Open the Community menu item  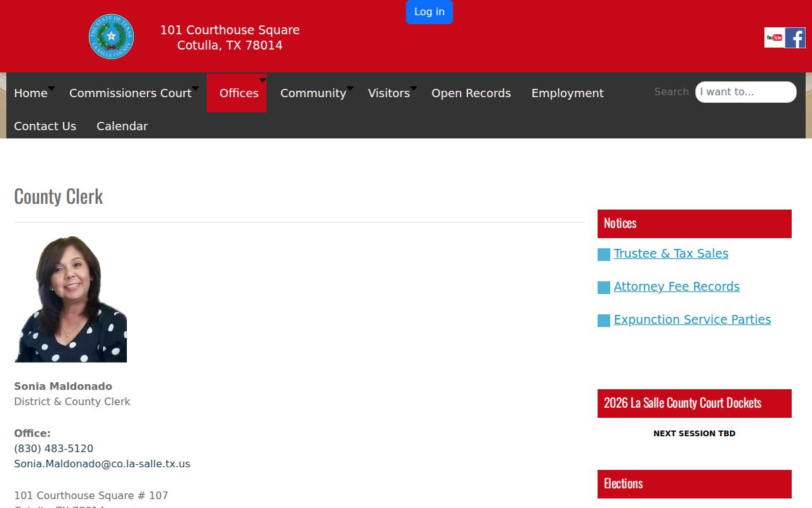(313, 93)
